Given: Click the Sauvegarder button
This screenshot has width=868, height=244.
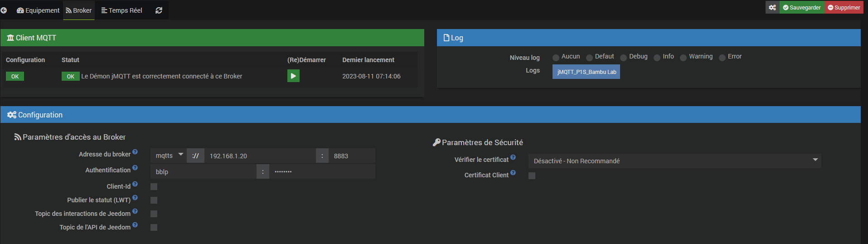Looking at the screenshot, I should pos(802,7).
